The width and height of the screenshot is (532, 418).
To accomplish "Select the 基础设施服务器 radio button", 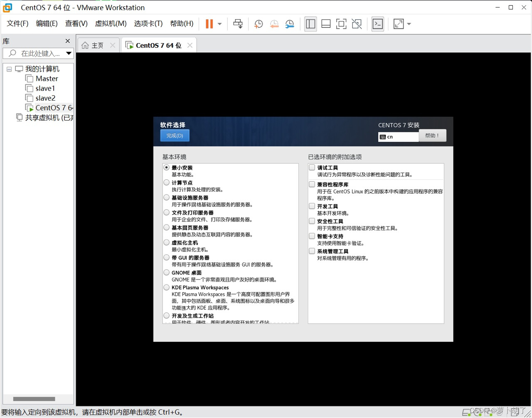I will coord(167,198).
